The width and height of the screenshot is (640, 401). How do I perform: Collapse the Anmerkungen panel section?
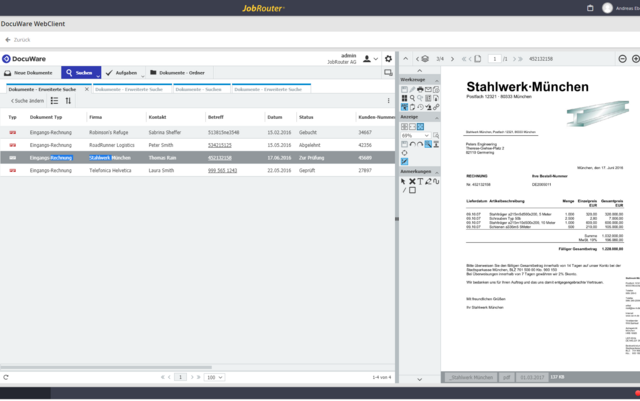tap(436, 172)
